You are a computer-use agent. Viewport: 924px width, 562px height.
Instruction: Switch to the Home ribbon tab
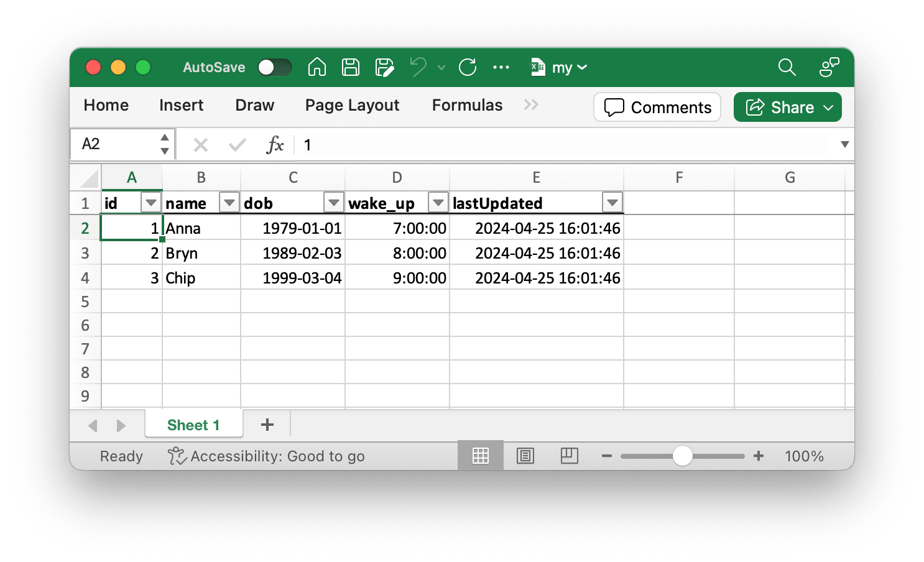coord(106,106)
